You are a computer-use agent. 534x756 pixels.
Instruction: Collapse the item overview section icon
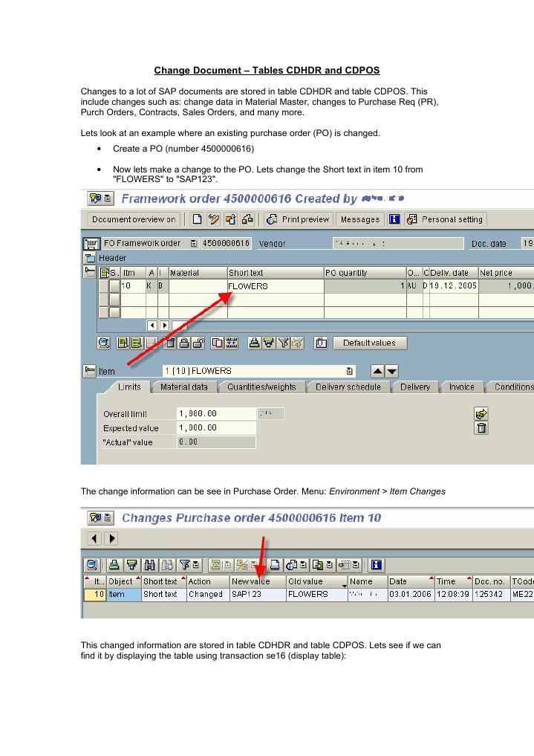point(90,272)
